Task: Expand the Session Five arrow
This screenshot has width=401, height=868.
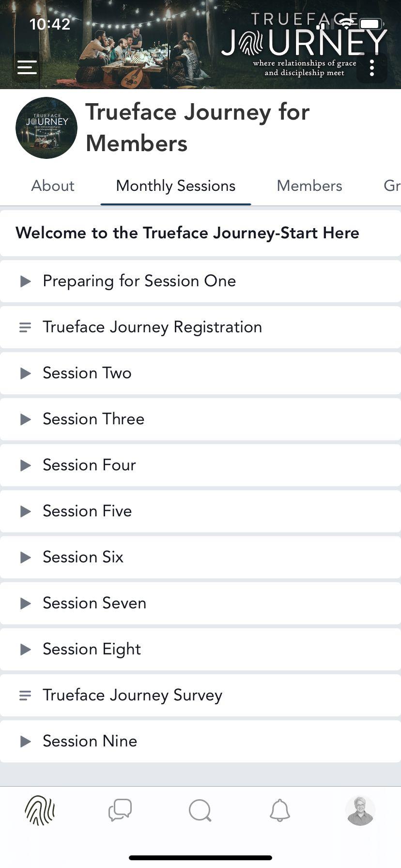Action: tap(25, 511)
